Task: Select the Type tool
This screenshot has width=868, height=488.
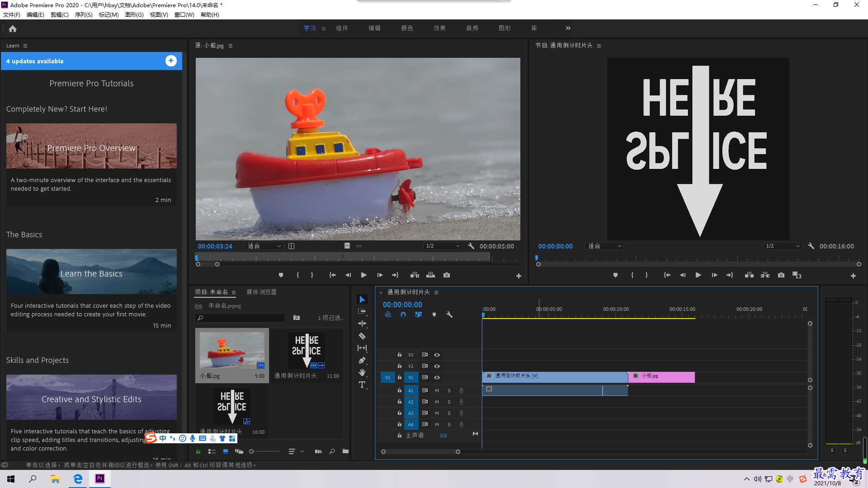Action: [x=362, y=385]
